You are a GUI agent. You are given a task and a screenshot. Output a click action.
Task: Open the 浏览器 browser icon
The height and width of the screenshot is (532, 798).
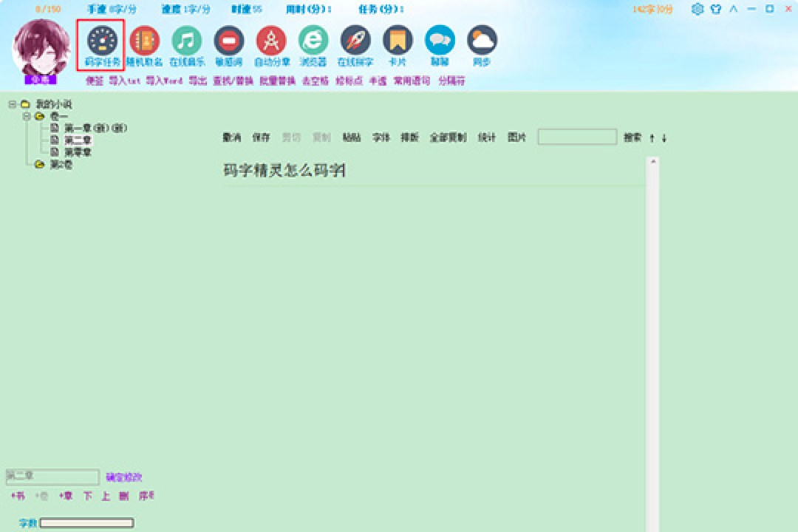(x=313, y=40)
